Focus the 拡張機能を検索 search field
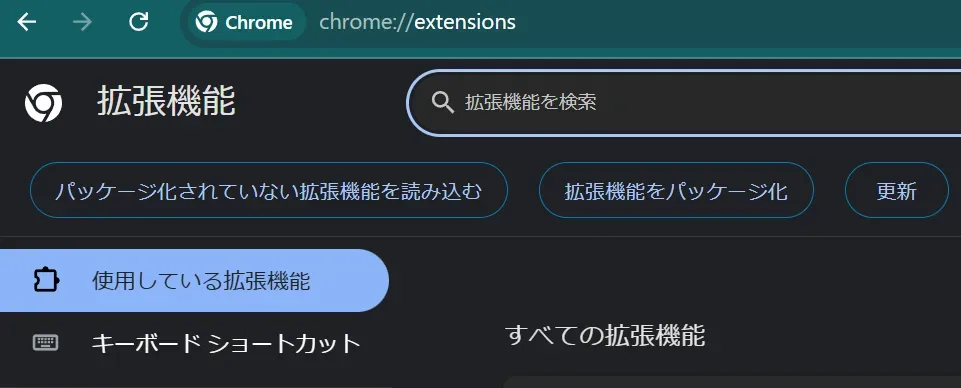 (x=684, y=102)
